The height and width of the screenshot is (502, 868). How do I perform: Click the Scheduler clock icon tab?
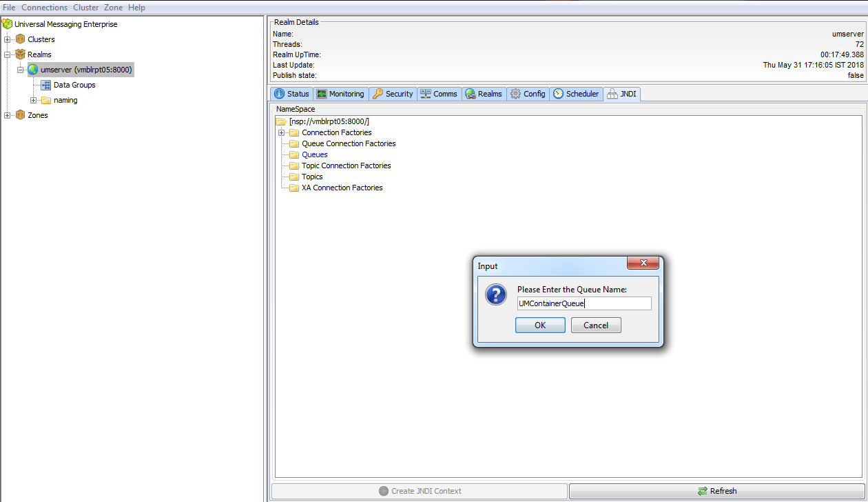(x=559, y=94)
